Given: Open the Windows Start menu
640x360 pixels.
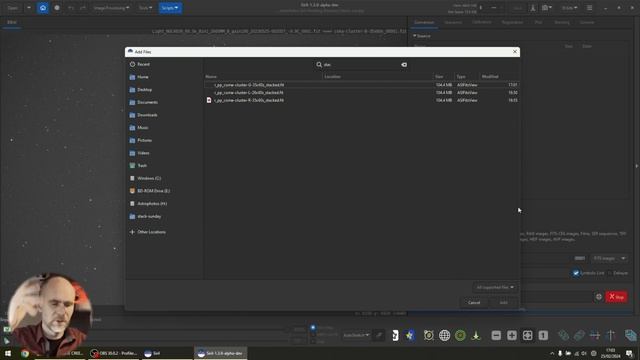Looking at the screenshot, I should point(8,353).
